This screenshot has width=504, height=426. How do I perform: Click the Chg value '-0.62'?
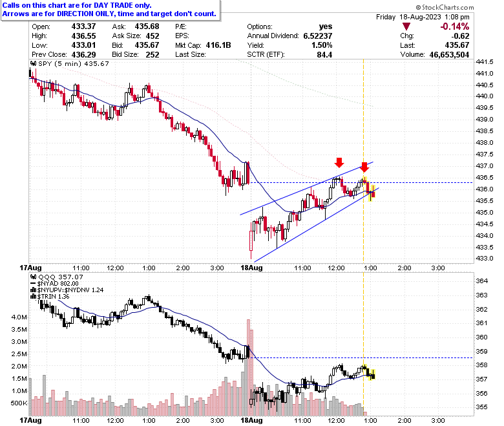[460, 36]
